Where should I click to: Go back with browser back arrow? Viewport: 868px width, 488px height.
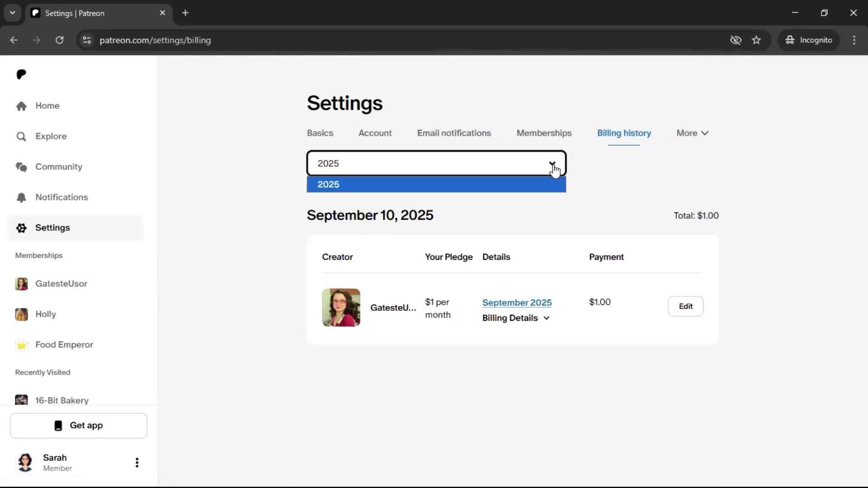[14, 40]
